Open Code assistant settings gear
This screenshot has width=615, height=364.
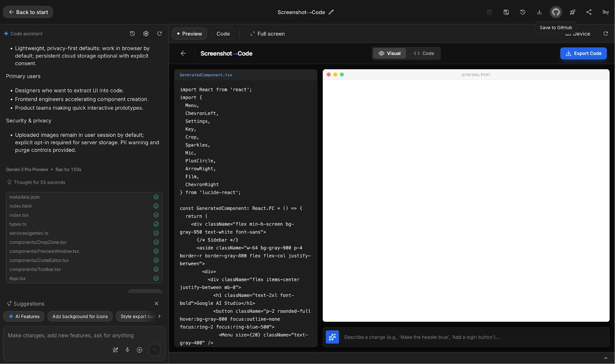tap(146, 33)
